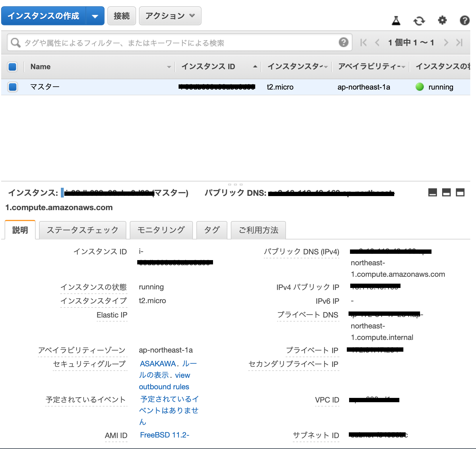
Task: Click the インスタンスの作成 button
Action: click(43, 16)
